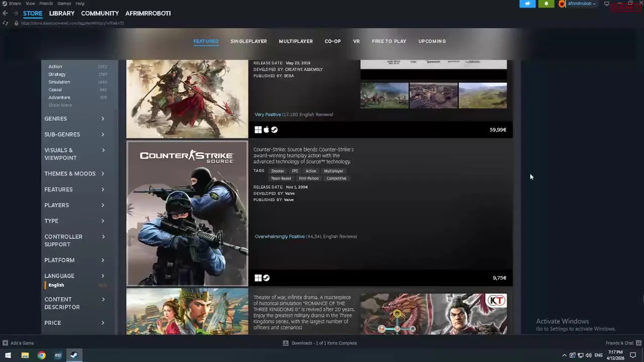The width and height of the screenshot is (644, 362).
Task: Expand THEMES & MOODS filter
Action: [x=74, y=173]
